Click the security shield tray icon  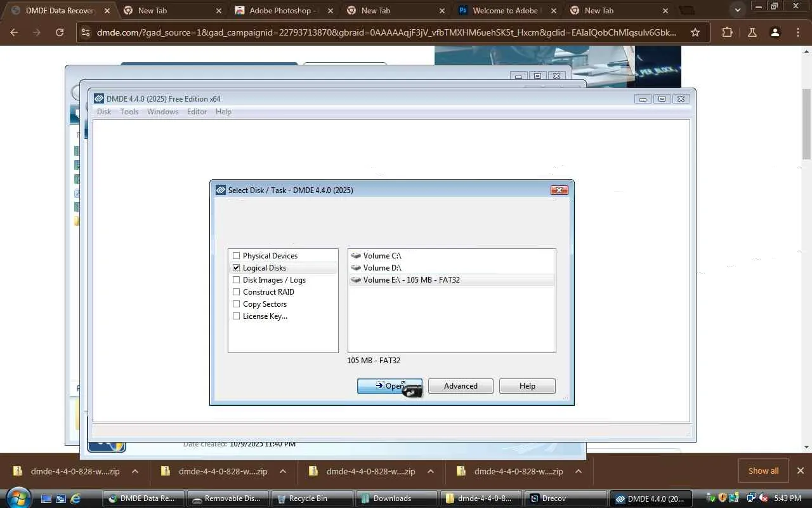pyautogui.click(x=722, y=498)
